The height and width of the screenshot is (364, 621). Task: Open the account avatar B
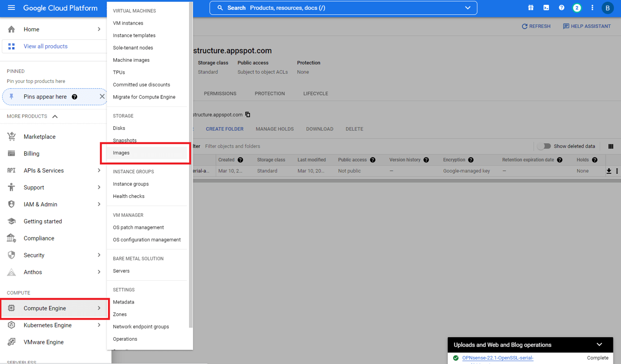608,8
